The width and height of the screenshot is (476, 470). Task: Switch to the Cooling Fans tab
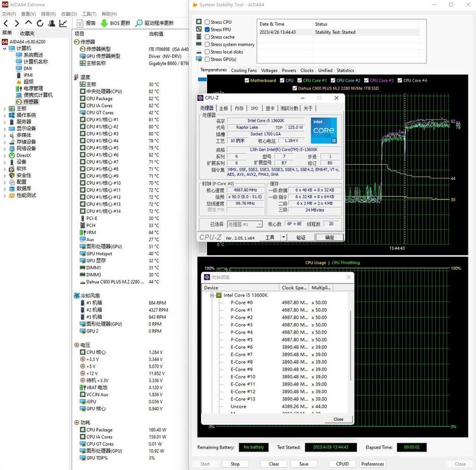[243, 70]
